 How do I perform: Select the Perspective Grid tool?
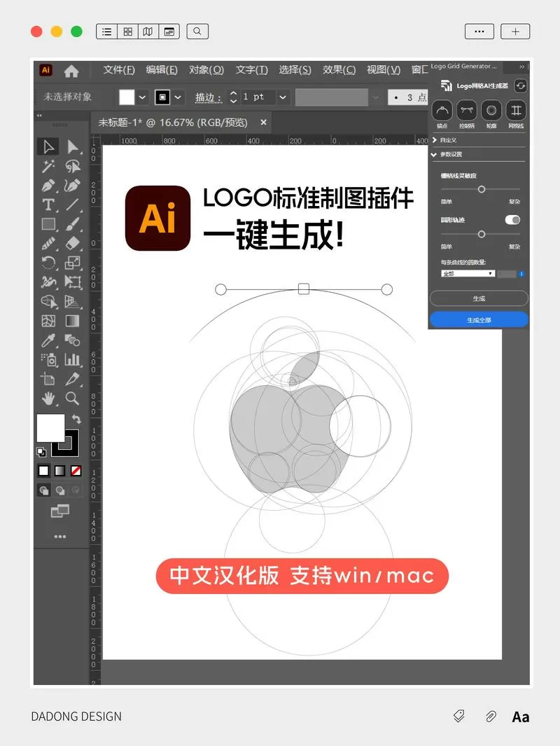pos(72,302)
